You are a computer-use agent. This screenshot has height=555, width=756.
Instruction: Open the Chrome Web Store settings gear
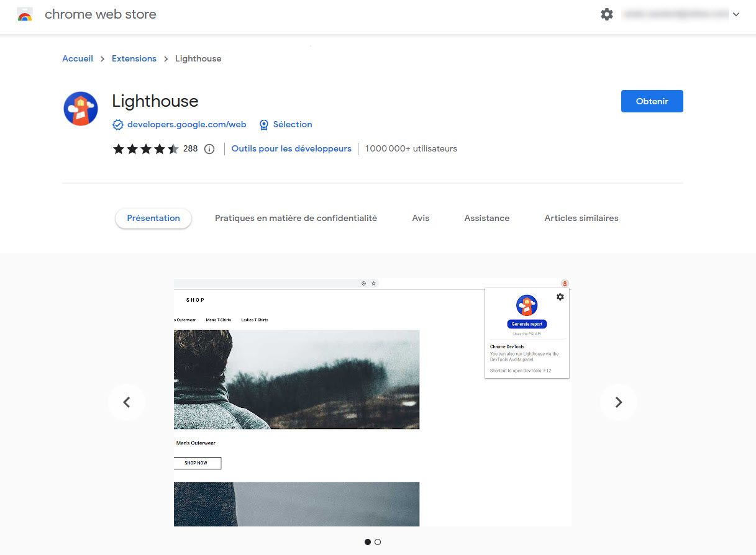tap(607, 14)
